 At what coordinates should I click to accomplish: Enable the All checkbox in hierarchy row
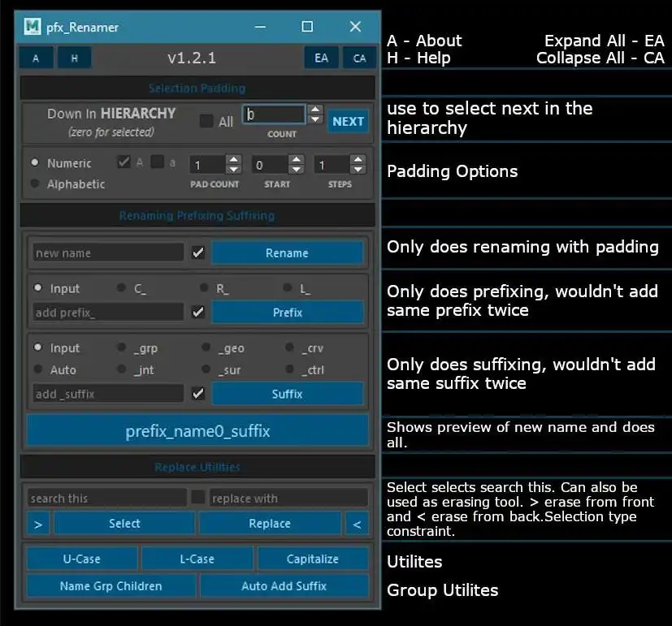tap(206, 121)
